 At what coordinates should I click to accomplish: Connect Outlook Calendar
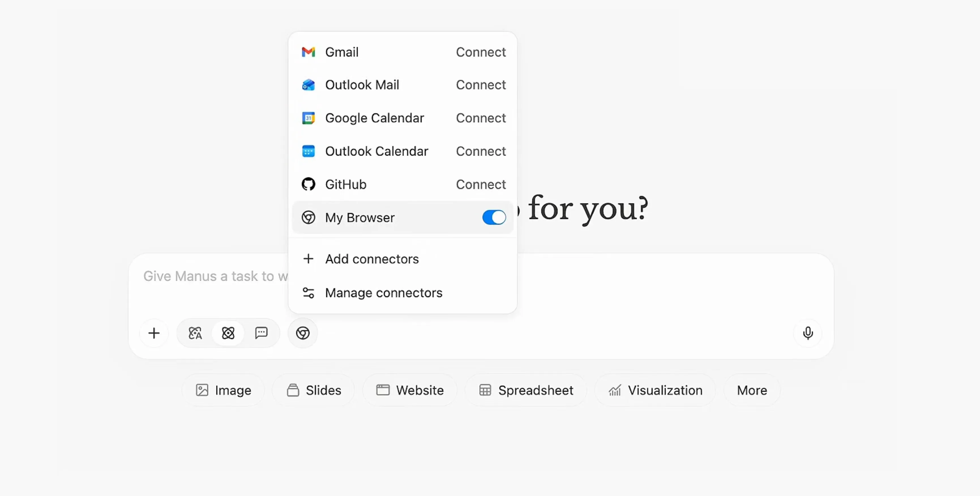pos(481,151)
